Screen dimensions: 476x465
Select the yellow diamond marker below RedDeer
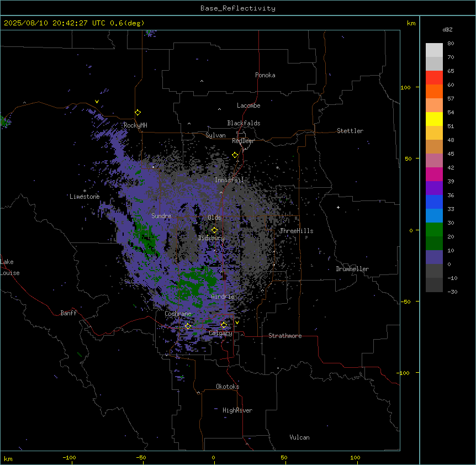235,155
